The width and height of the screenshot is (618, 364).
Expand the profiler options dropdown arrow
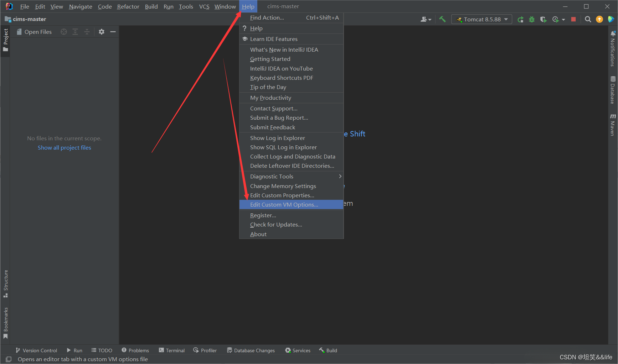coord(563,20)
